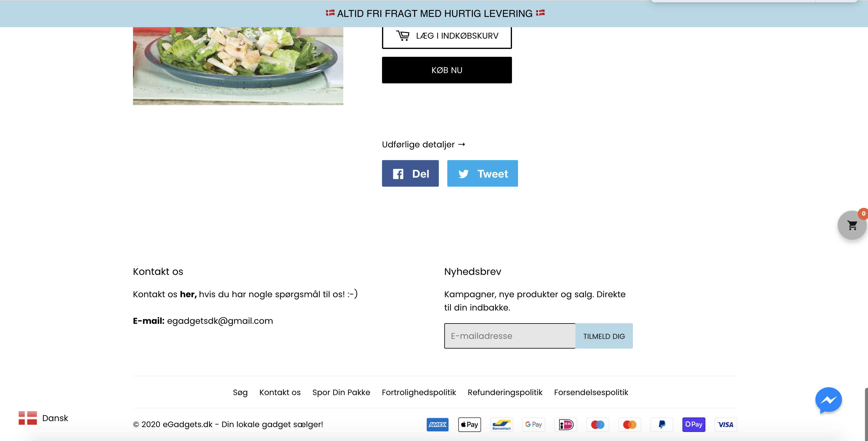This screenshot has width=868, height=441.
Task: Click the American Express payment icon
Action: point(437,424)
